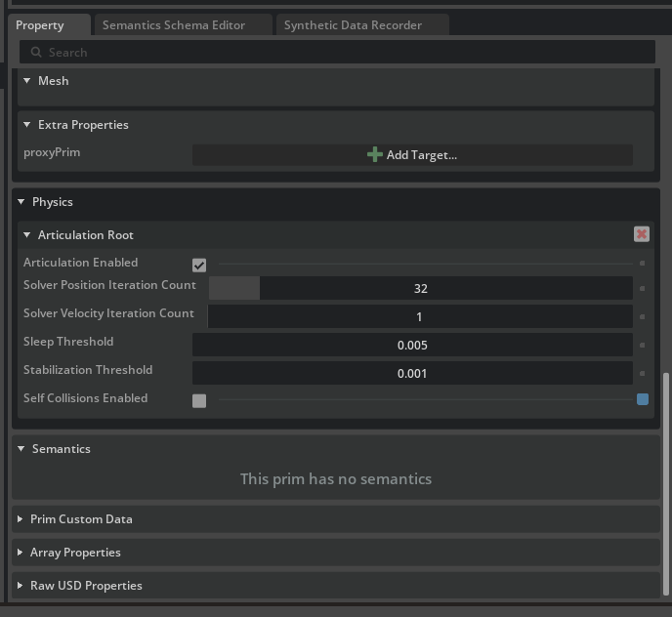Screen dimensions: 672x617
Task: Click the green plus Add Target icon
Action: pos(374,154)
